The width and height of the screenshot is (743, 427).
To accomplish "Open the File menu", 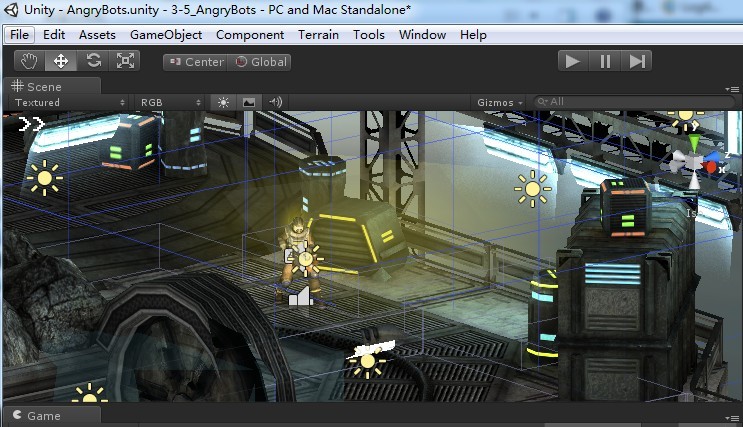I will tap(19, 35).
